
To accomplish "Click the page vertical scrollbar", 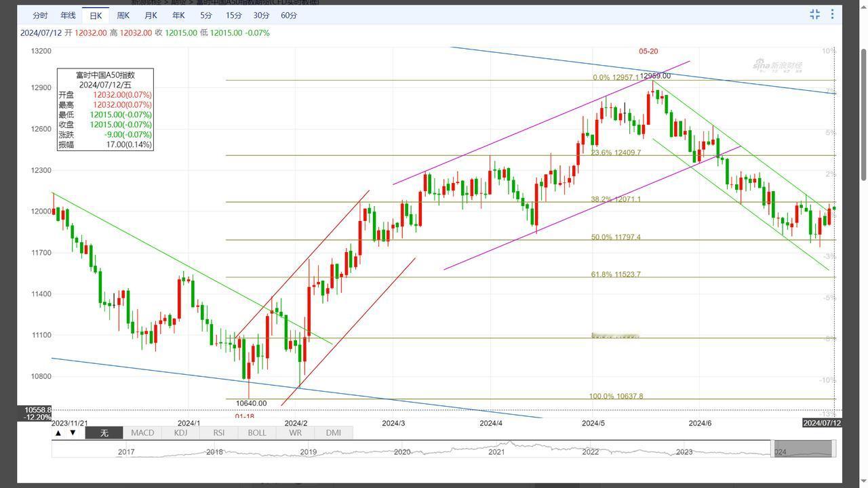I will (x=863, y=114).
